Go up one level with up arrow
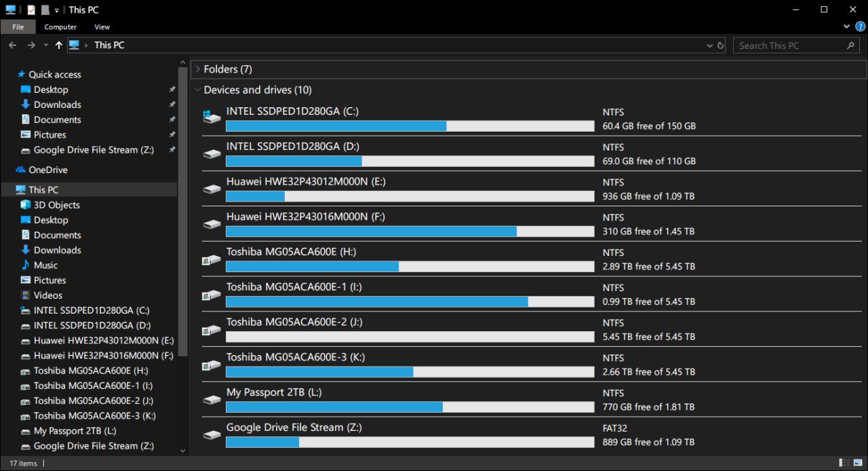 (x=59, y=45)
